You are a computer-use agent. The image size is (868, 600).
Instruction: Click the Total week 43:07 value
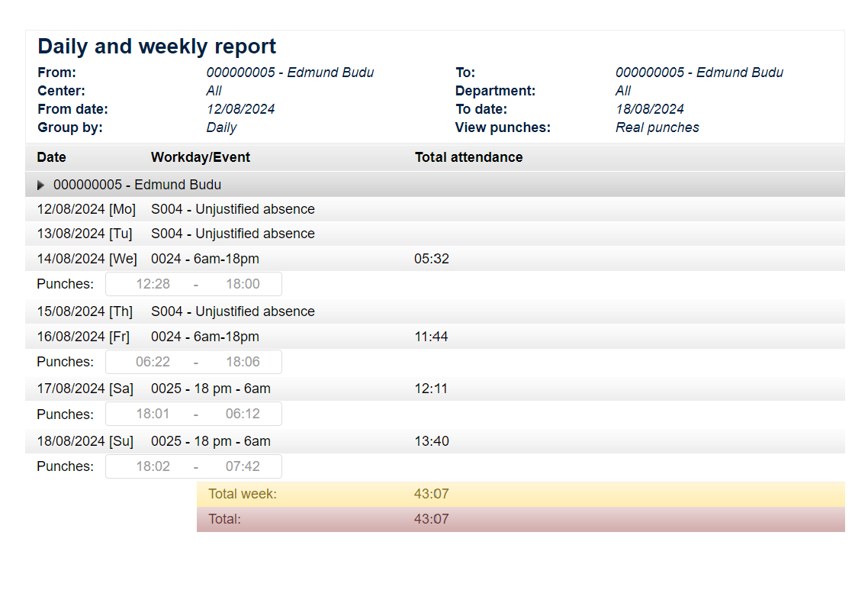click(431, 494)
